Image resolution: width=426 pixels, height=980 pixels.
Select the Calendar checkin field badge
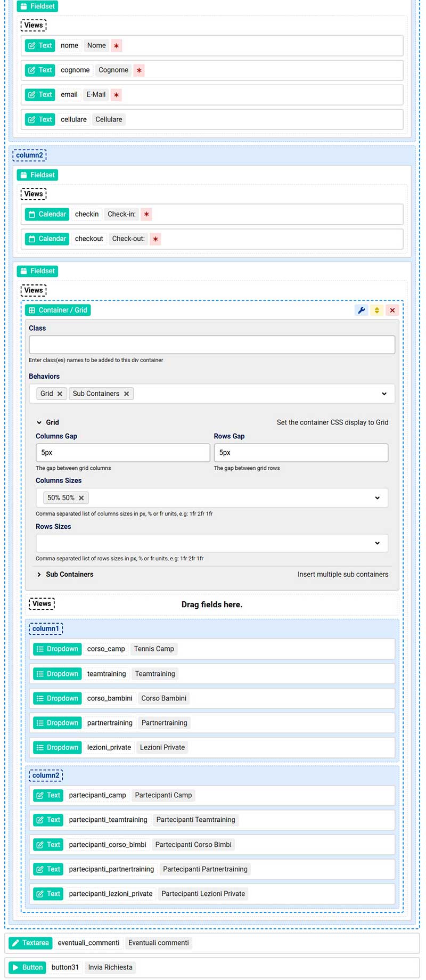pyautogui.click(x=47, y=215)
